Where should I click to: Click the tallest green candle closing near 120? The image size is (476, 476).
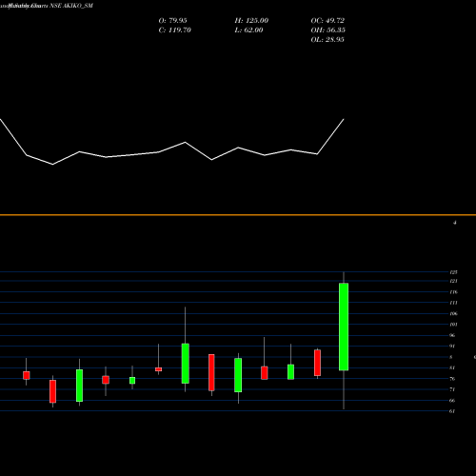pyautogui.click(x=344, y=327)
